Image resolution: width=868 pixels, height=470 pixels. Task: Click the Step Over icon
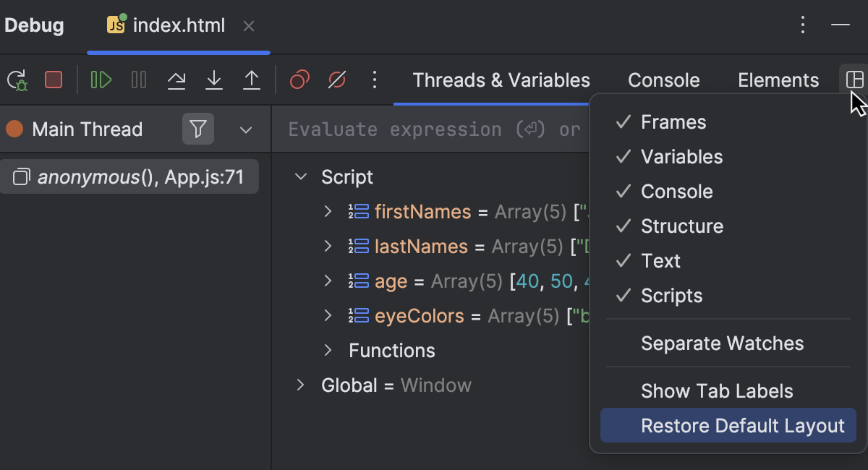[x=176, y=80]
